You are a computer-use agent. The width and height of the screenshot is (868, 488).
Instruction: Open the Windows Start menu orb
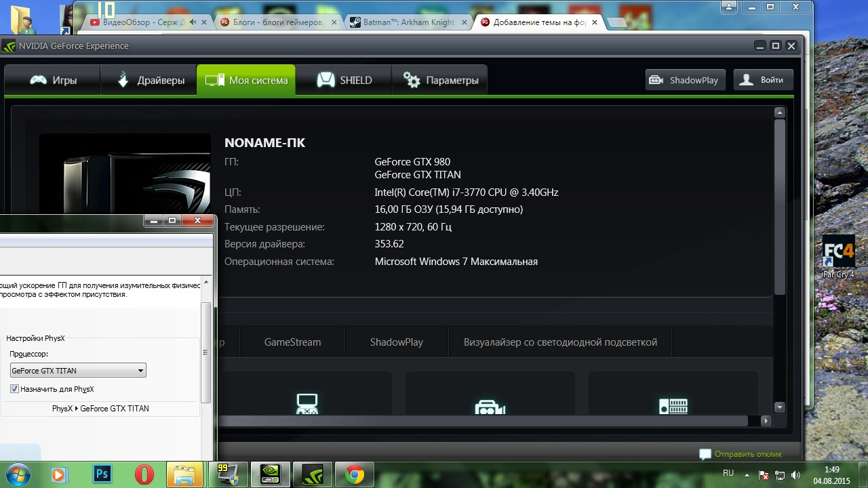click(x=18, y=474)
